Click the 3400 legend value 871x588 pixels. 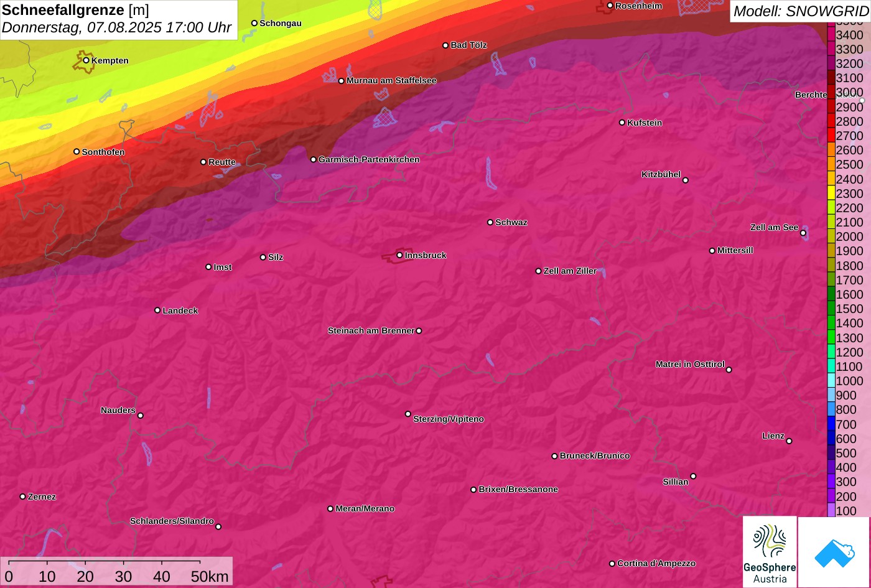pyautogui.click(x=850, y=35)
